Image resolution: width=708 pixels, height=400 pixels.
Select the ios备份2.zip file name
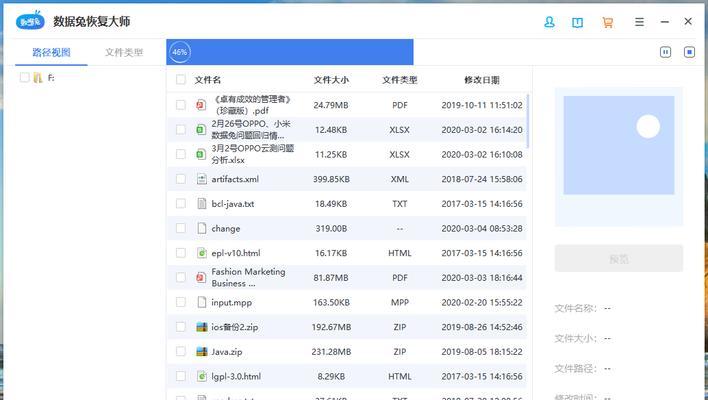pos(235,327)
